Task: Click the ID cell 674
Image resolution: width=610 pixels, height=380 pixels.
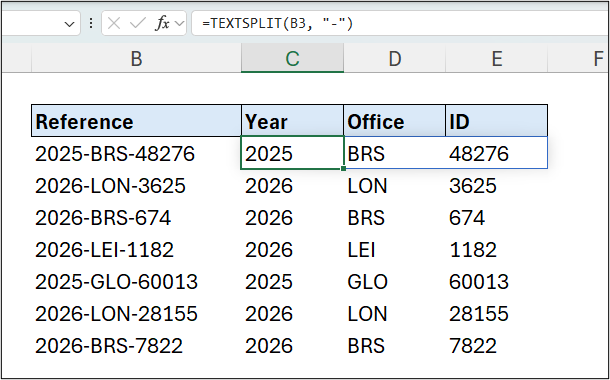Action: 496,217
